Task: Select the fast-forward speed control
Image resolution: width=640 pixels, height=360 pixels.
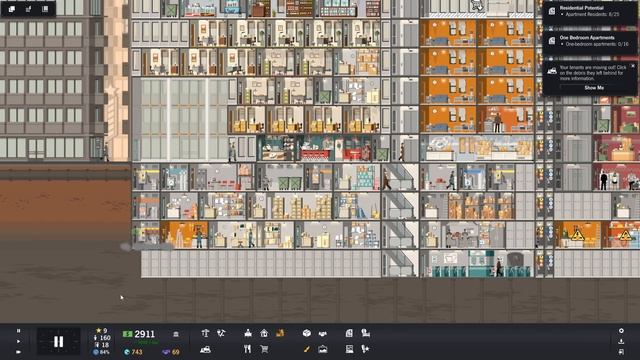Action: (18, 351)
